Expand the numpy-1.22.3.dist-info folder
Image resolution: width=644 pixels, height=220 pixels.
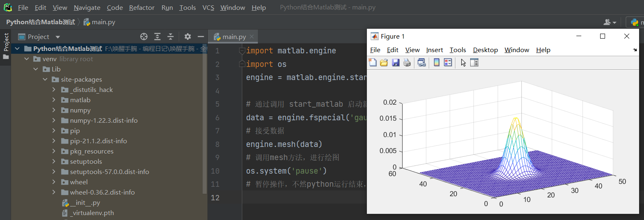[54, 120]
